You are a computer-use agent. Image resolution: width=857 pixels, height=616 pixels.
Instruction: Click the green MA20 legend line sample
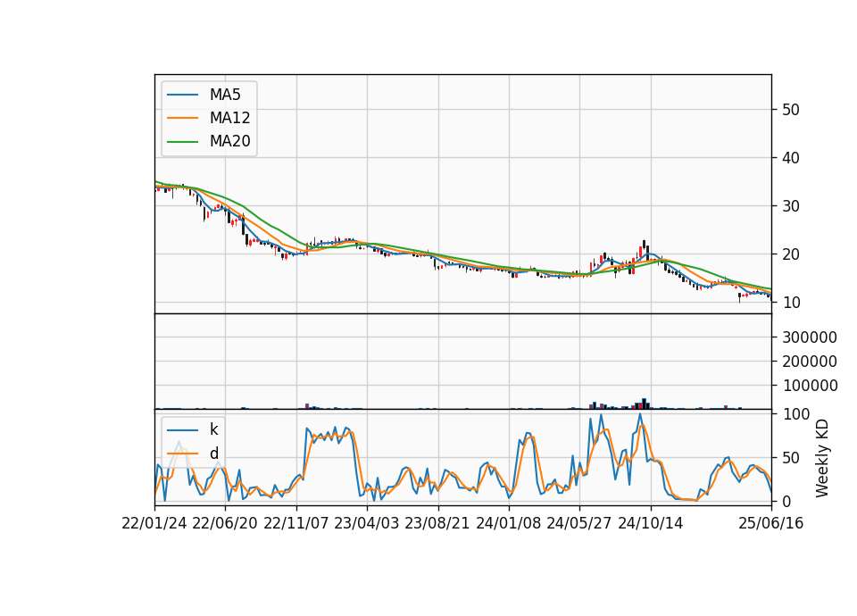tap(182, 142)
